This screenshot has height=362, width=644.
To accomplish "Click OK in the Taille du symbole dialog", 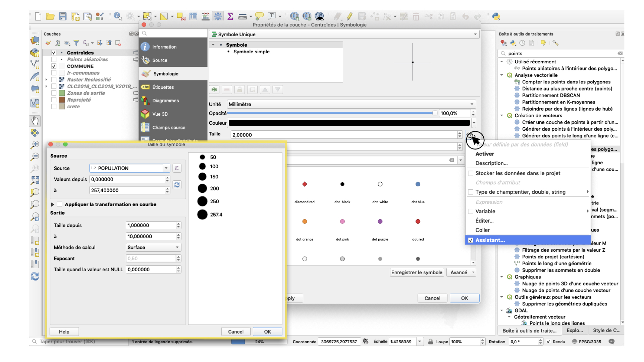I will click(x=267, y=331).
